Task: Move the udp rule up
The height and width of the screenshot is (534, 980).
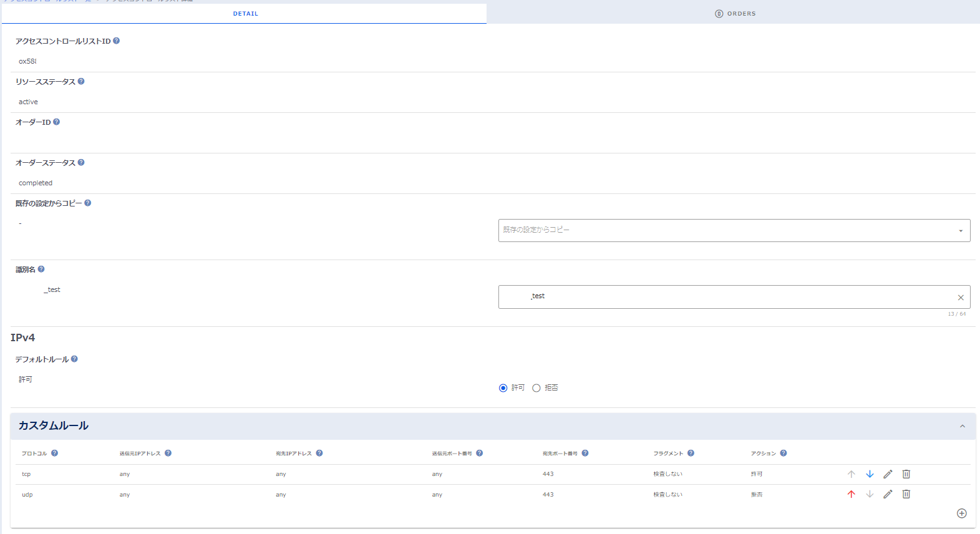Action: (851, 494)
